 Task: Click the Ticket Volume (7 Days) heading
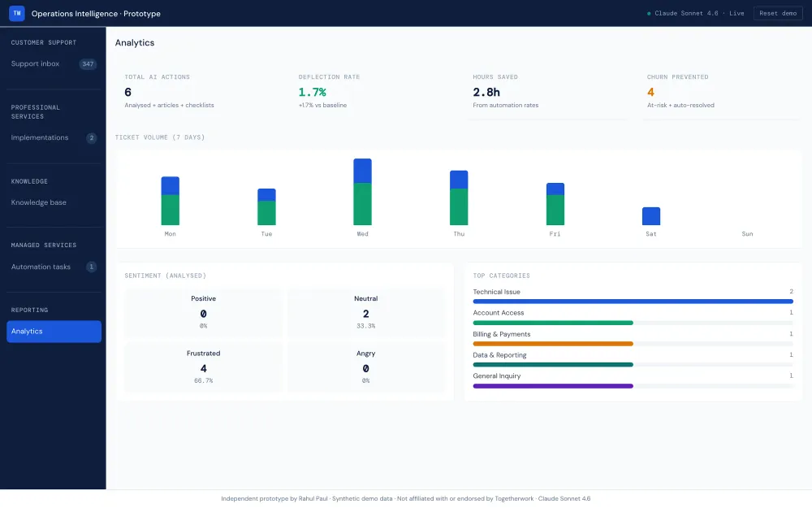[160, 138]
